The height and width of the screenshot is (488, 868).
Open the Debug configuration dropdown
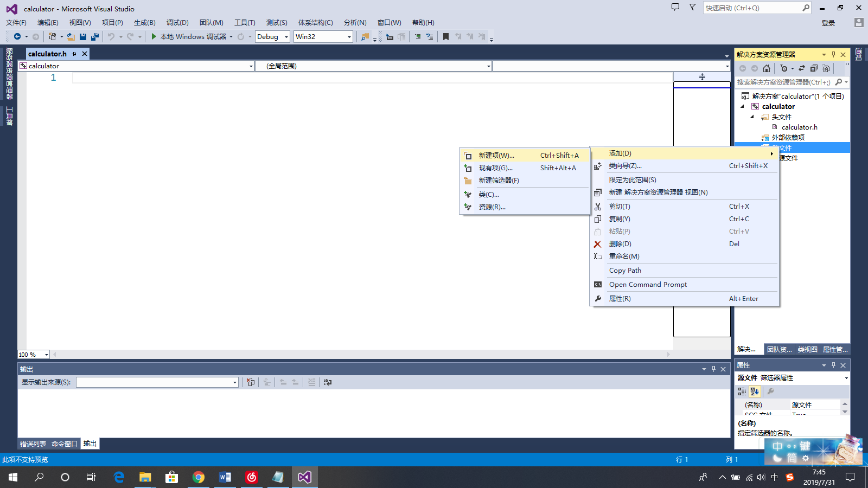(x=287, y=36)
